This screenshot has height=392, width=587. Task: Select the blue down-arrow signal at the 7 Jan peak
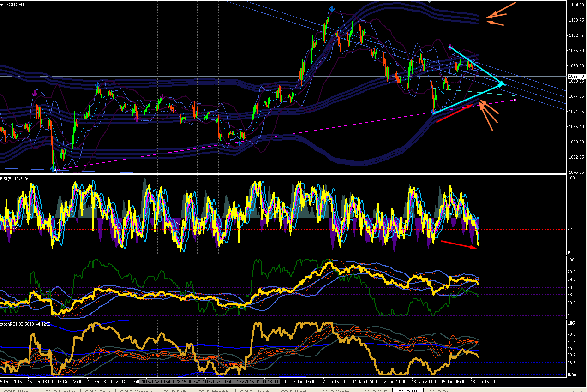click(332, 8)
